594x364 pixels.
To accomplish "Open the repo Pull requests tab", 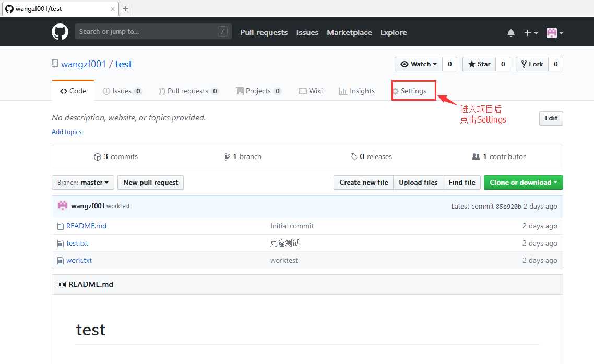I will pos(188,91).
